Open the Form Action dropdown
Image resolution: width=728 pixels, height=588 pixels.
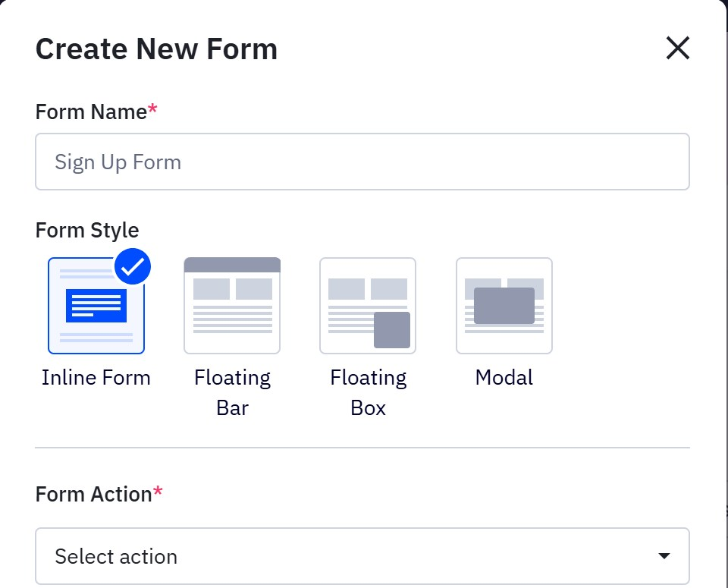[362, 556]
